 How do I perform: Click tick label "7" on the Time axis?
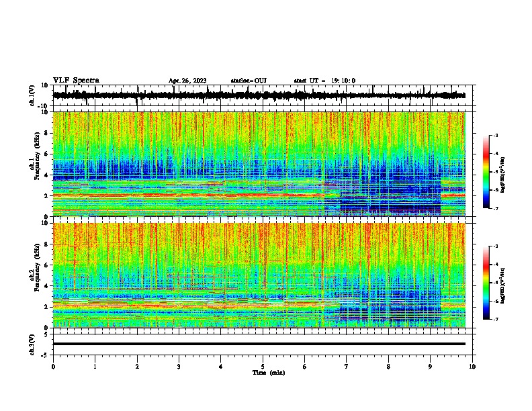tap(347, 367)
